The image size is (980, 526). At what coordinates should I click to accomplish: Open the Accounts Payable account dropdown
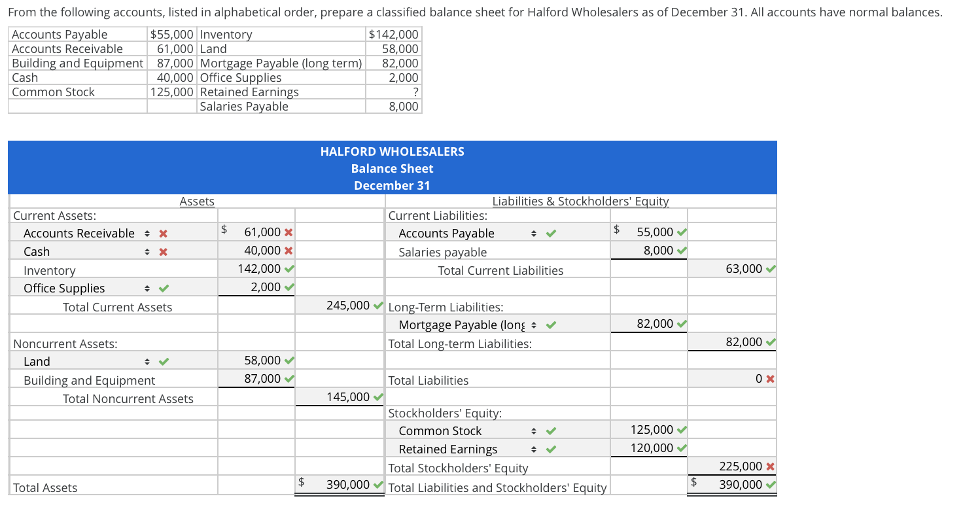[x=468, y=234]
